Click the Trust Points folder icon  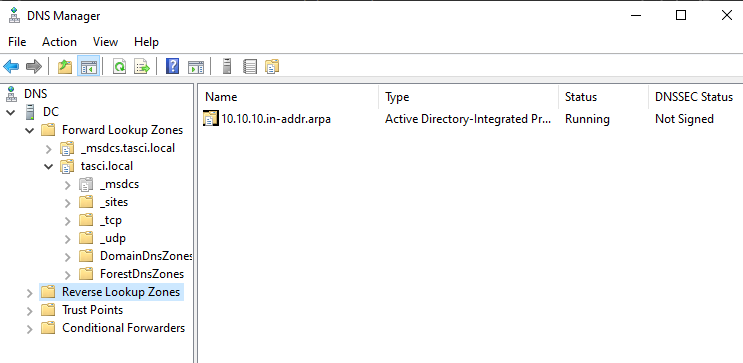tap(48, 310)
